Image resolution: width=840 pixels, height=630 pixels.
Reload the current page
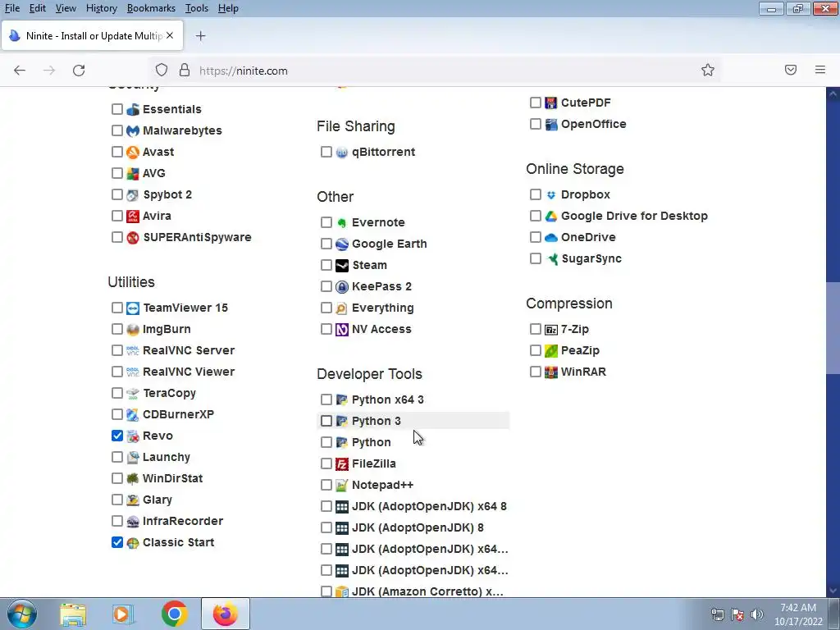click(x=79, y=71)
